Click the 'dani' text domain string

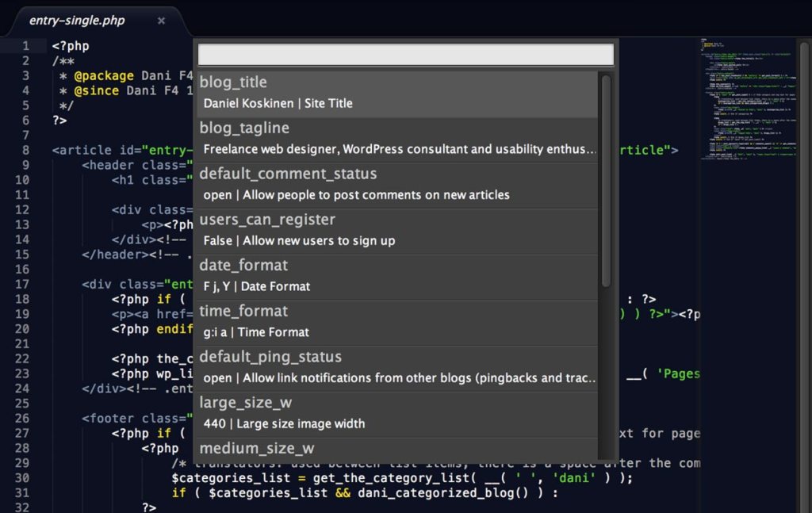tap(573, 477)
